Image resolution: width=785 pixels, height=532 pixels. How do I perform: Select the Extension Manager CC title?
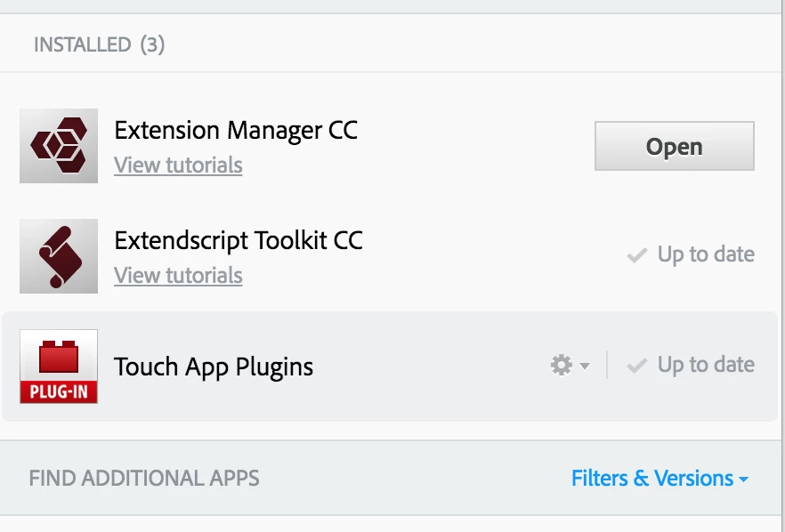click(x=236, y=131)
